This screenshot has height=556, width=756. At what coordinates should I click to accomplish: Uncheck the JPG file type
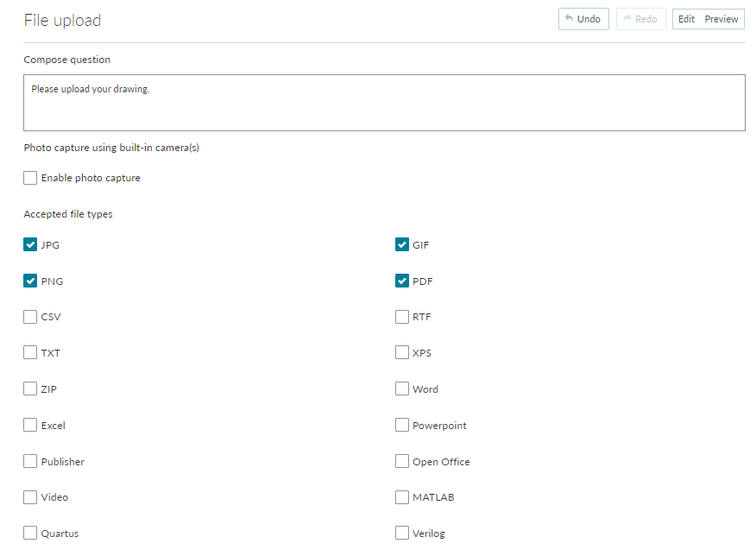coord(30,244)
